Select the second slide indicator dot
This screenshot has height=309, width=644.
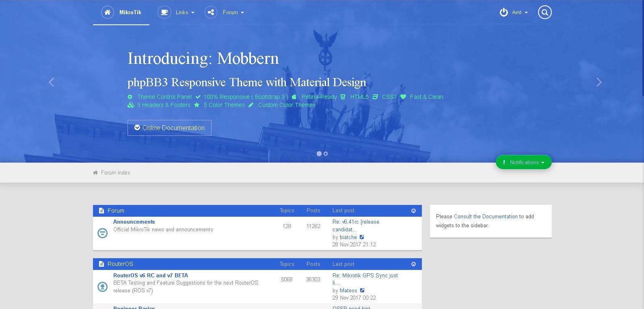(326, 154)
